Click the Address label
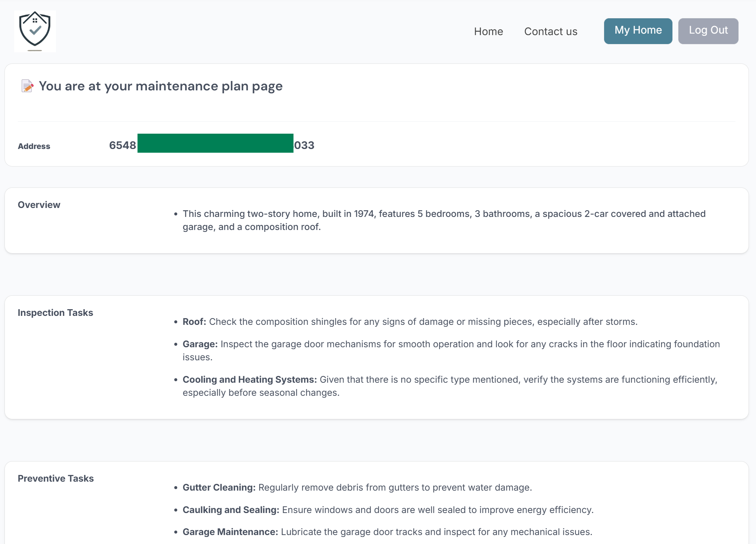The image size is (756, 544). pyautogui.click(x=34, y=146)
